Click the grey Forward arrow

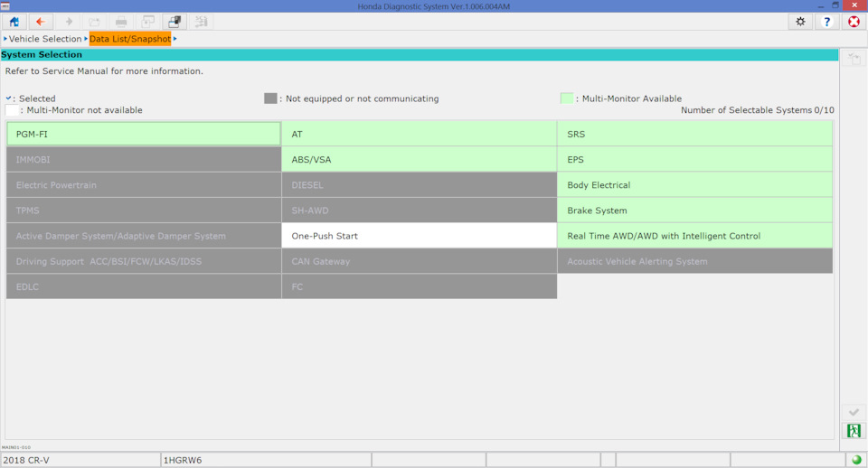point(68,22)
